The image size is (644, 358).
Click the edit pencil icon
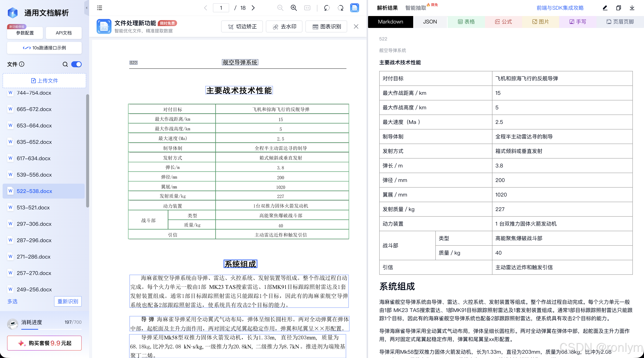coord(605,8)
